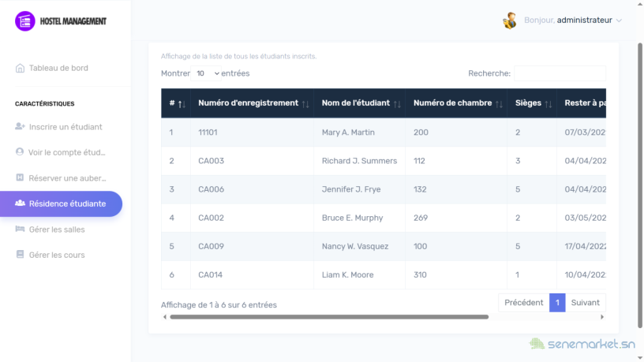The height and width of the screenshot is (362, 644).
Task: Click registration number CA003
Action: (211, 161)
